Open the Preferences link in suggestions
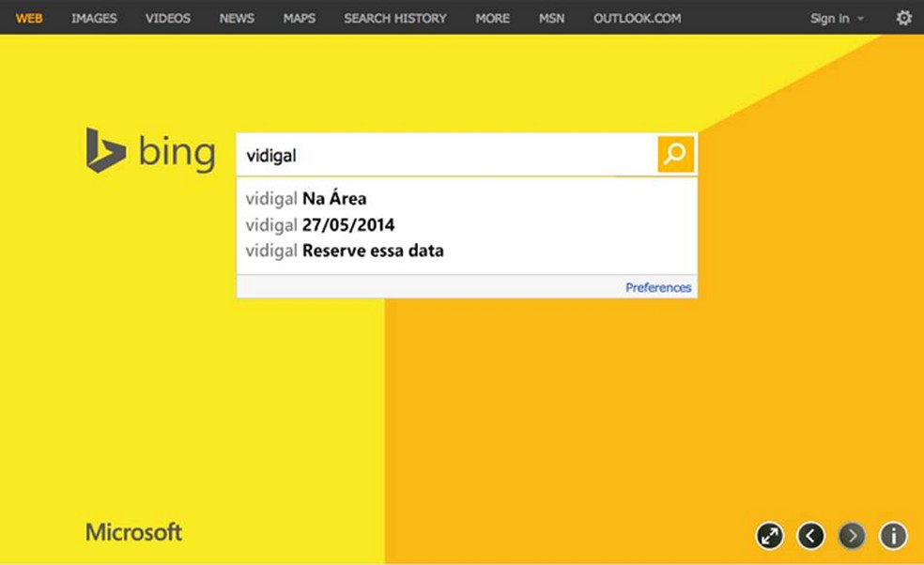The image size is (924, 565). (x=658, y=287)
